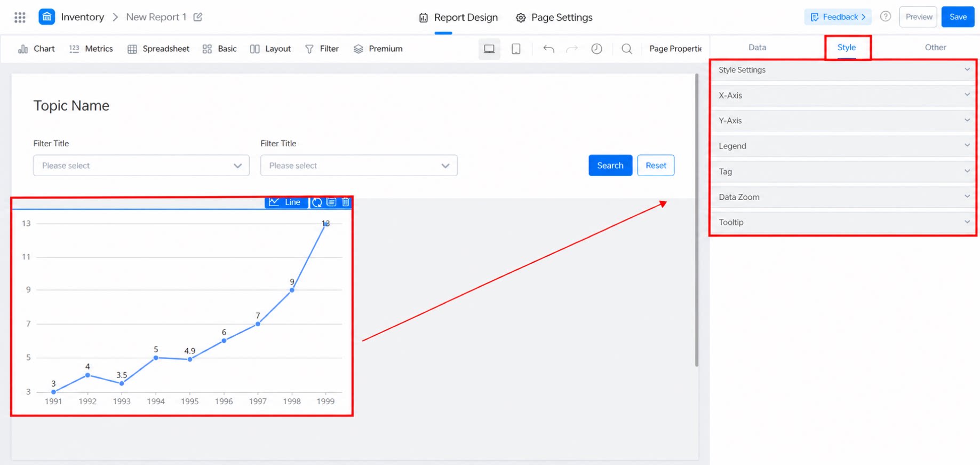Expand the Style Settings section

(x=843, y=70)
